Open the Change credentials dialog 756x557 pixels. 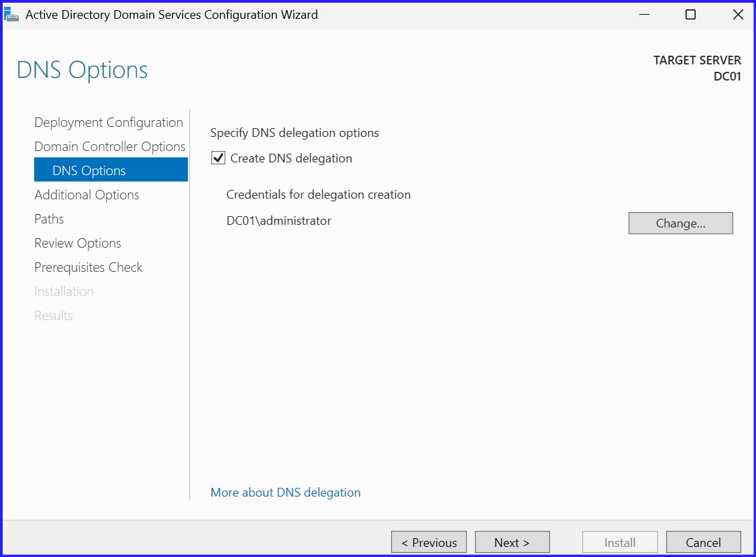[x=680, y=223]
